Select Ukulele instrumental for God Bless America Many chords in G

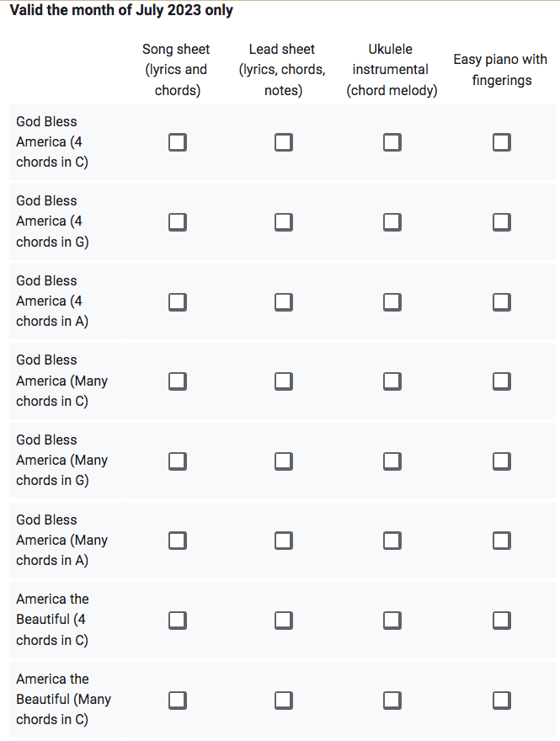[392, 461]
